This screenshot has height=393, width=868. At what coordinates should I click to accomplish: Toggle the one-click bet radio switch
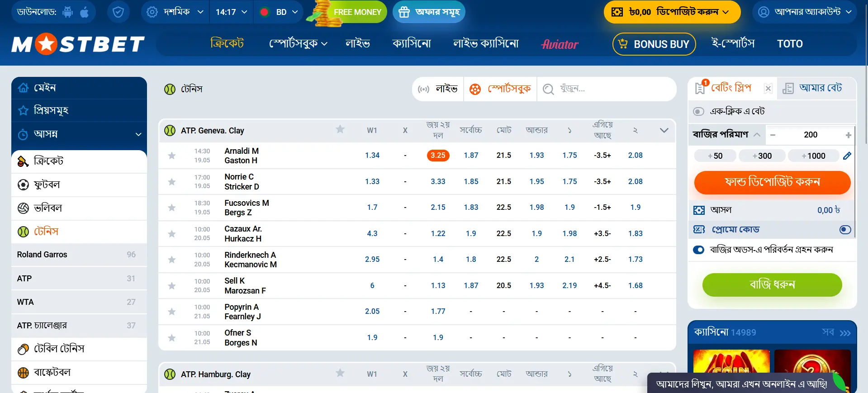(698, 111)
